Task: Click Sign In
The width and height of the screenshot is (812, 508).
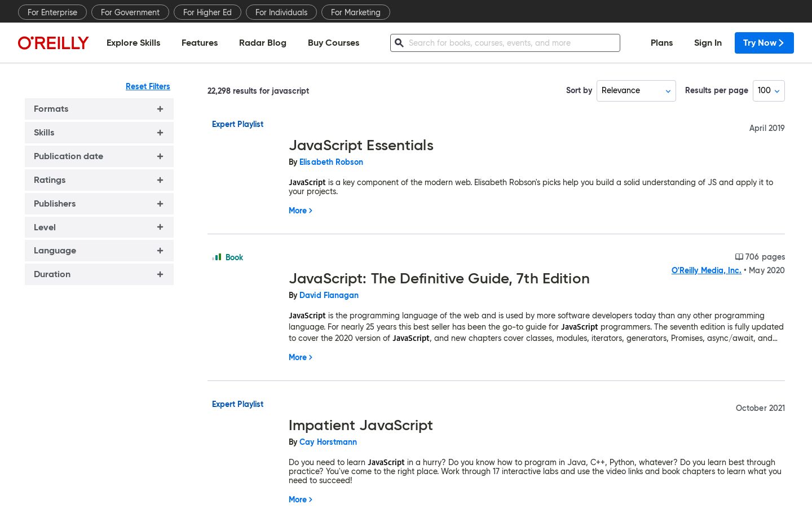Action: pyautogui.click(x=708, y=43)
